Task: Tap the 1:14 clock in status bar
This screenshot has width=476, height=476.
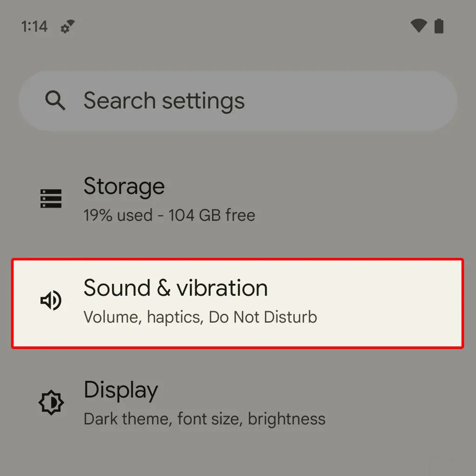Action: point(34,26)
